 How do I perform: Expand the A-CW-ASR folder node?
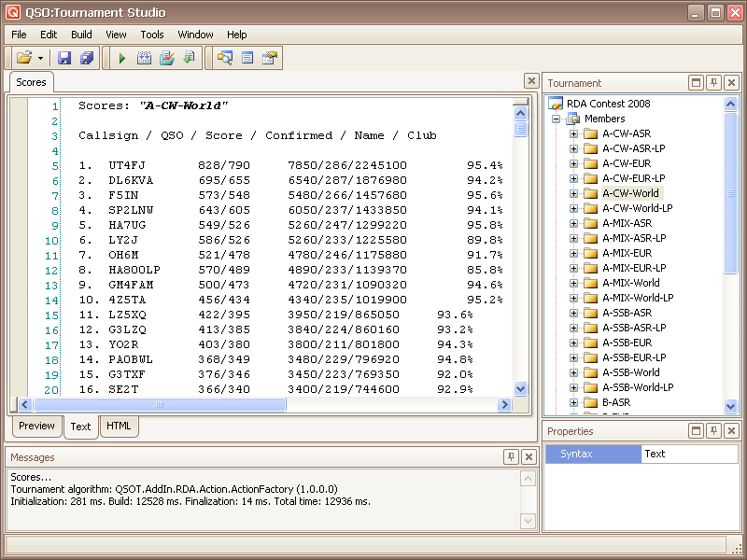574,133
